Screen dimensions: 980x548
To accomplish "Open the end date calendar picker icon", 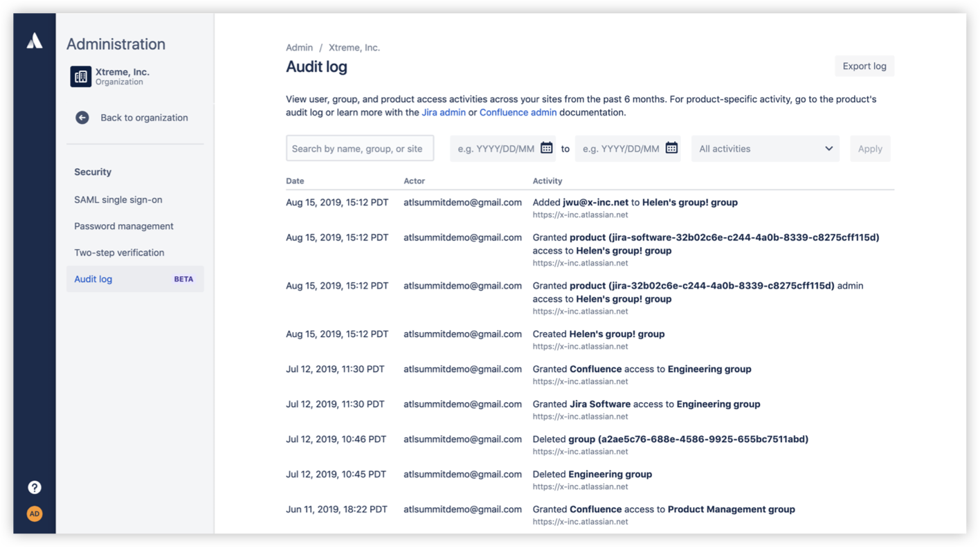I will click(671, 148).
